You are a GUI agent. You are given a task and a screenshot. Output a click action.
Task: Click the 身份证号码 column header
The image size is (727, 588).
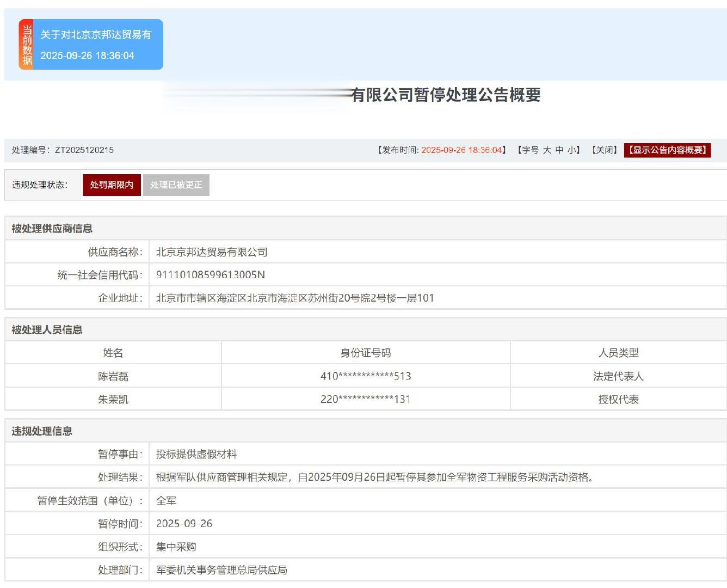[366, 353]
